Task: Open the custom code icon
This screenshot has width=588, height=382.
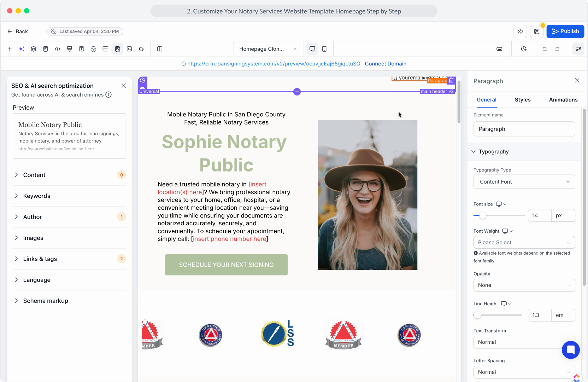Action: [x=58, y=49]
